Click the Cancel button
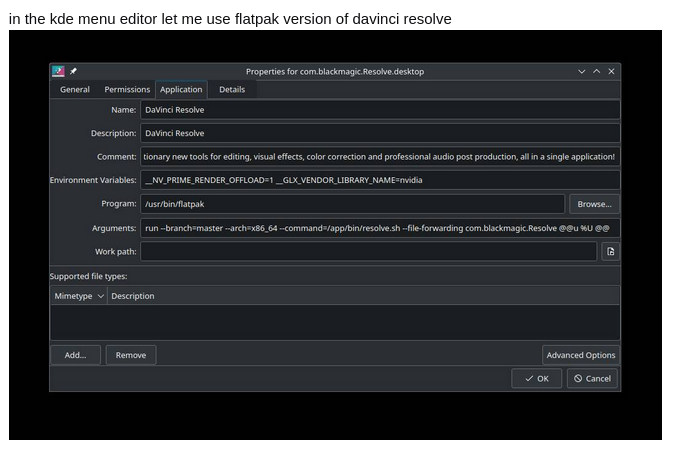679x456 pixels. [x=592, y=378]
